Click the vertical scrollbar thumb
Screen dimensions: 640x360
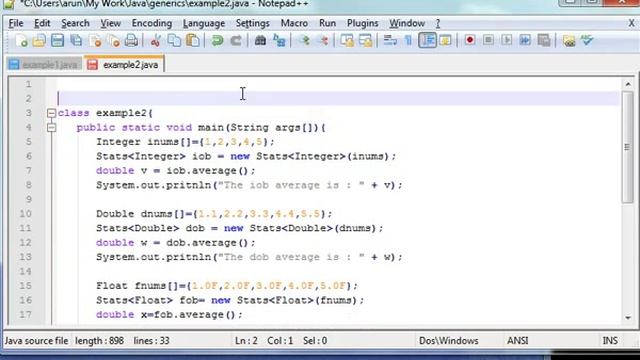pyautogui.click(x=627, y=147)
